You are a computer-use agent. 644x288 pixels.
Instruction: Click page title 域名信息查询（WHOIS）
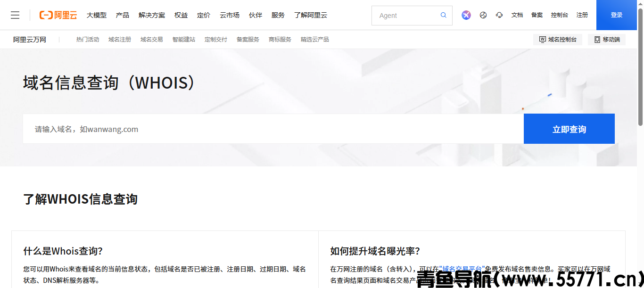pyautogui.click(x=109, y=82)
